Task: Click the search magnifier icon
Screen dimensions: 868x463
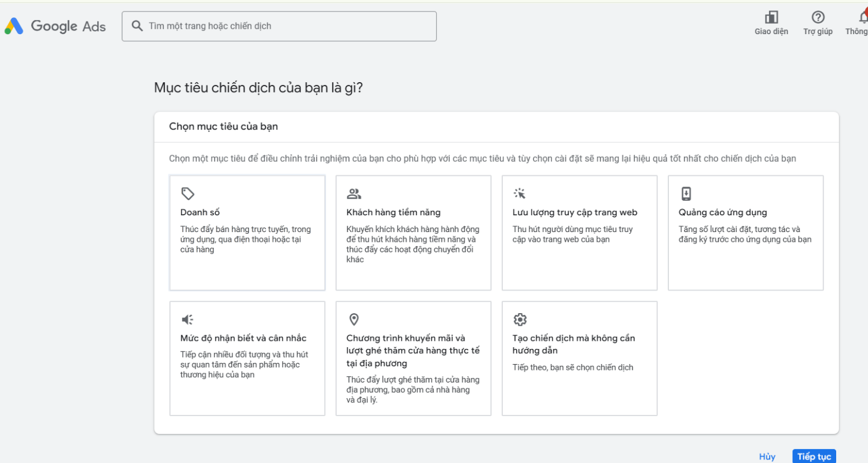Action: click(137, 26)
